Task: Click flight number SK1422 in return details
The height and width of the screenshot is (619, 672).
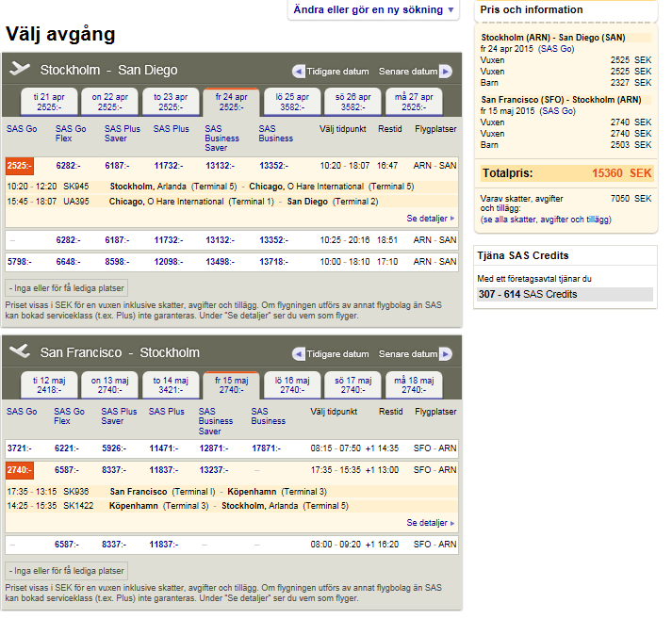Action: click(x=78, y=506)
